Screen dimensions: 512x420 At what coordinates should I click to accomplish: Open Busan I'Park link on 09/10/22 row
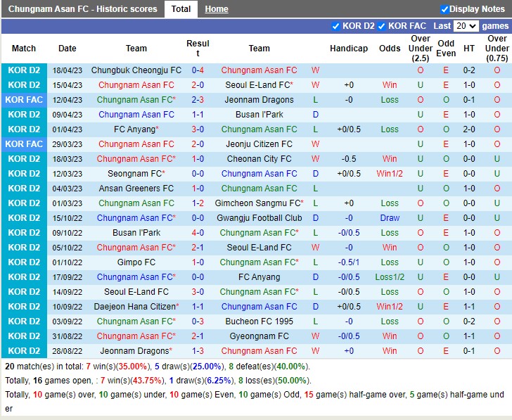136,233
